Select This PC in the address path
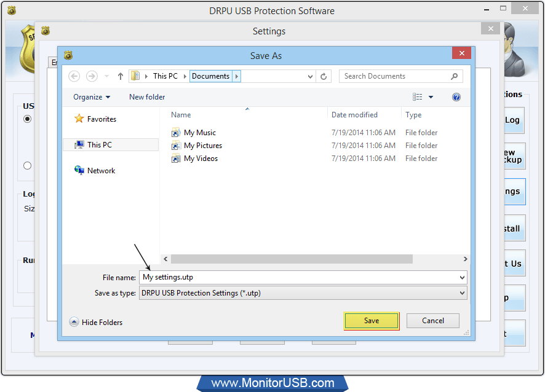 (165, 76)
